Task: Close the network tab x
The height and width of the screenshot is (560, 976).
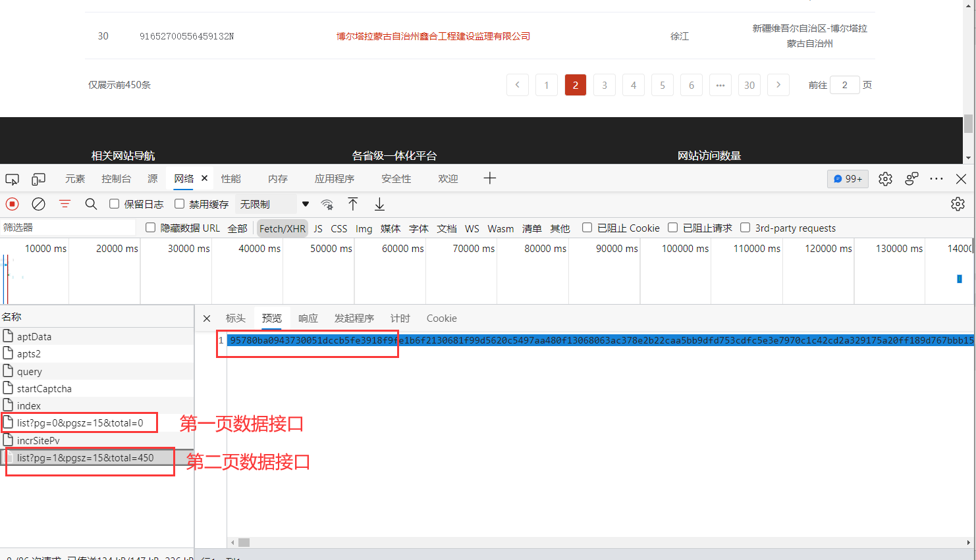Action: [205, 178]
